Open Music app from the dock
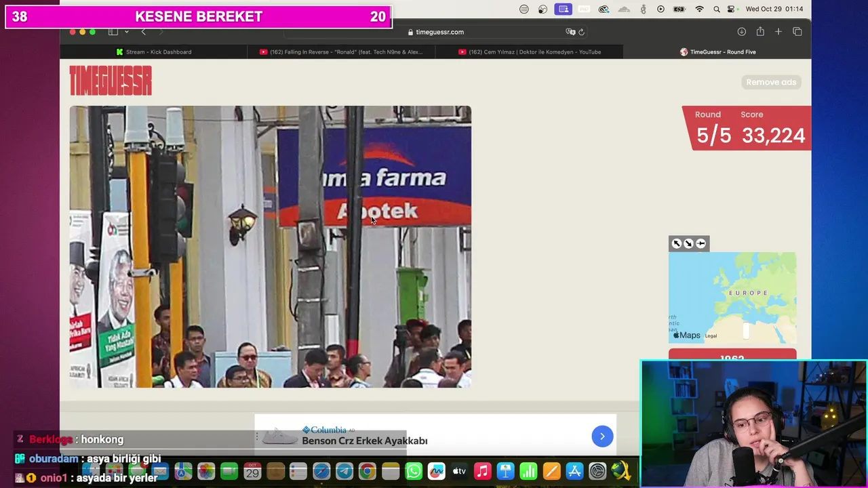 [482, 470]
